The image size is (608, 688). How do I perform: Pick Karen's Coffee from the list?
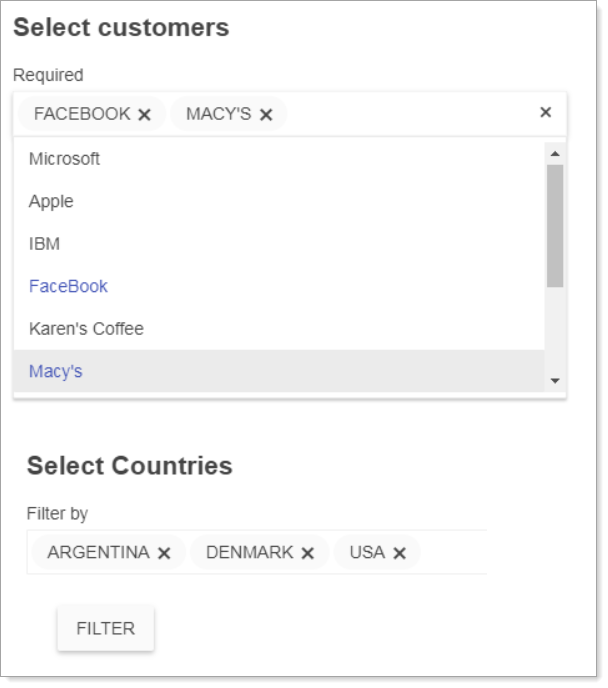tap(279, 329)
